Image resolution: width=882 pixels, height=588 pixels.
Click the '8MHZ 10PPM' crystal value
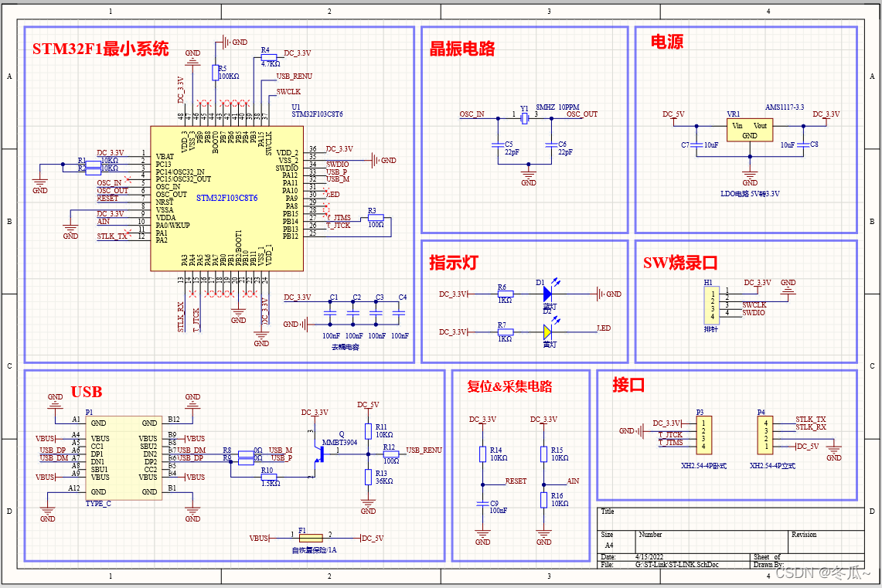tap(557, 107)
